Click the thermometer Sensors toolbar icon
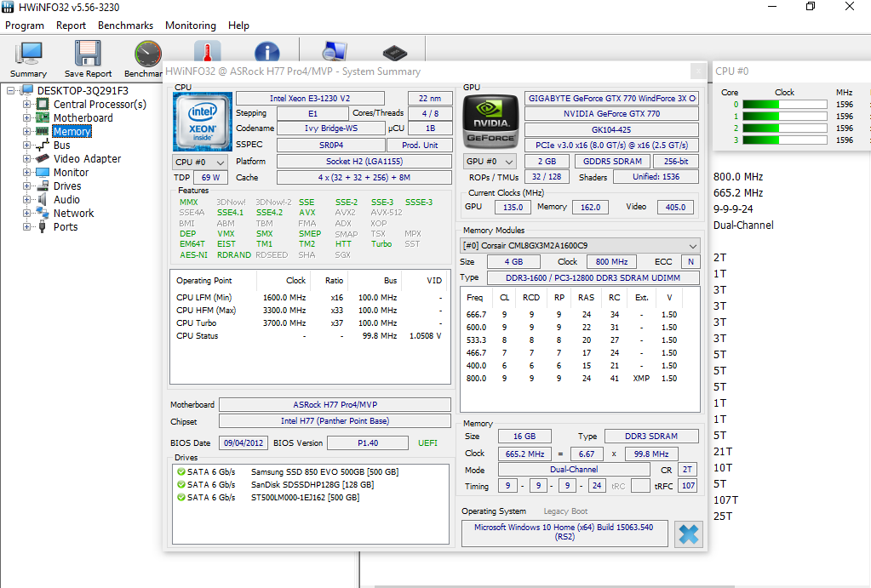 click(x=208, y=51)
